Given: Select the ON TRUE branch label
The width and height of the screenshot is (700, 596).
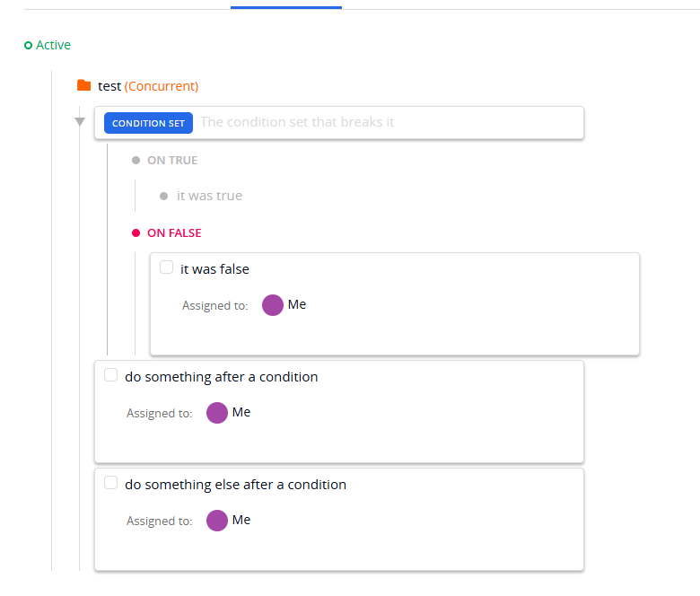Looking at the screenshot, I should tap(172, 161).
